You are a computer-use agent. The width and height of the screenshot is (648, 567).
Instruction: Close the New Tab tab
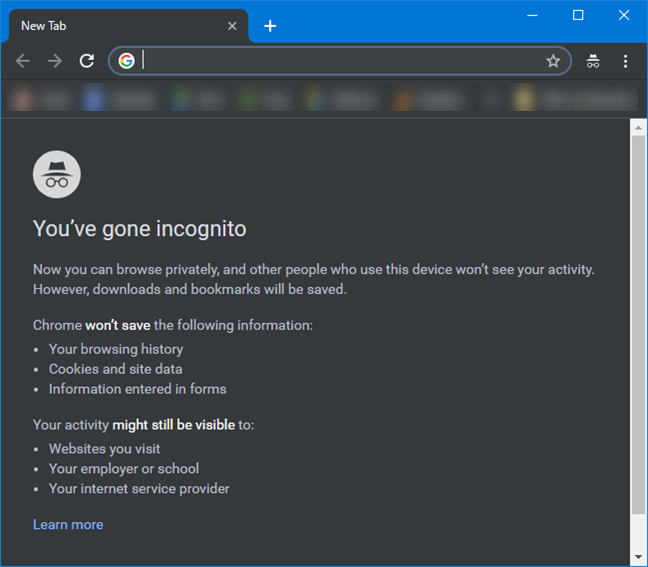232,26
